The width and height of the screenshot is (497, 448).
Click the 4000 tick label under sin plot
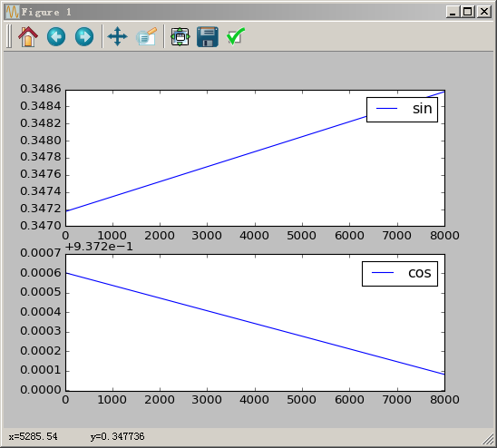point(254,236)
